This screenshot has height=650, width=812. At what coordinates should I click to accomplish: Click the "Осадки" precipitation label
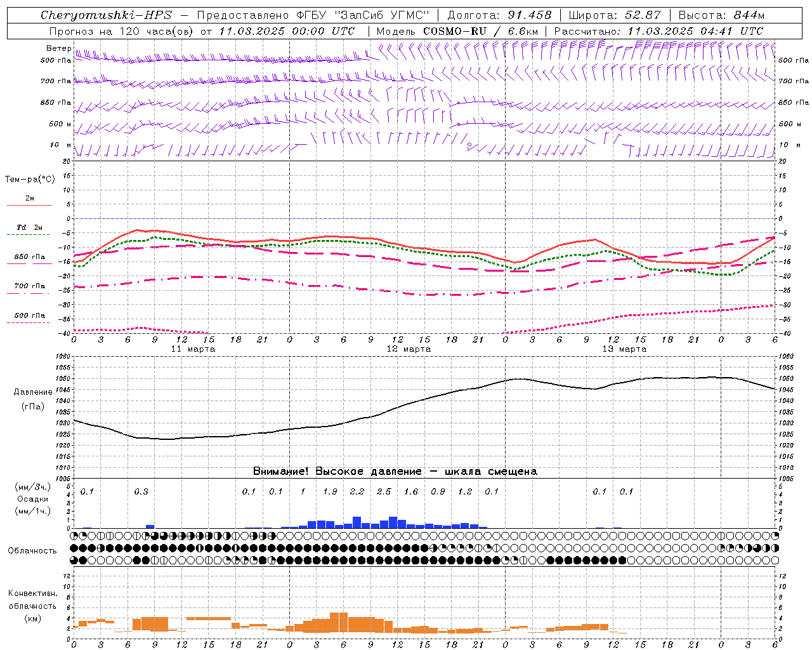point(32,499)
